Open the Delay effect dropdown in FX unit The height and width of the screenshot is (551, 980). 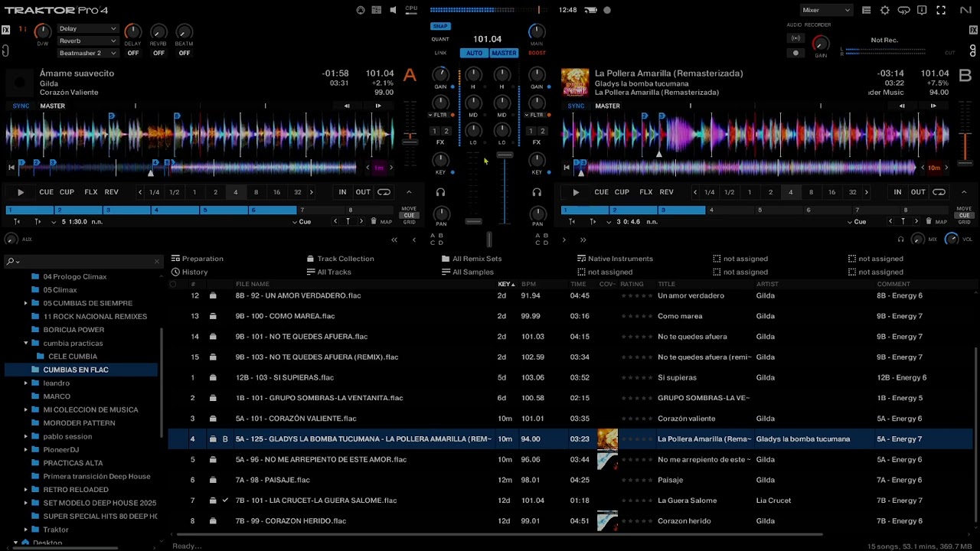(88, 28)
